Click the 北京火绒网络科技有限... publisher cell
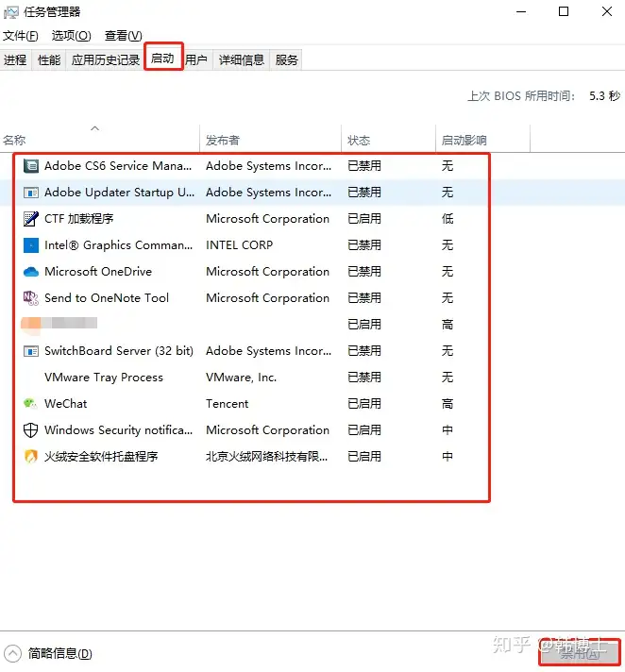This screenshot has height=672, width=625. tap(266, 457)
